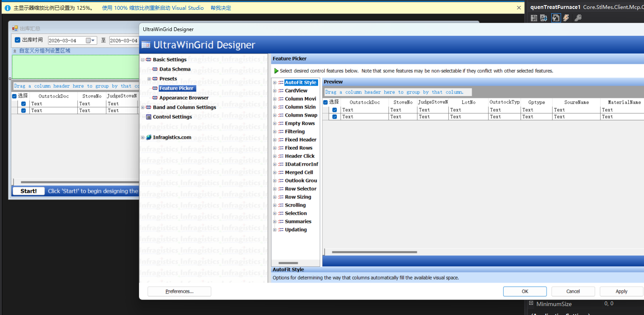Click the Categorized view icon in Properties panel
Viewport: 644px width, 315px height.
pyautogui.click(x=534, y=18)
